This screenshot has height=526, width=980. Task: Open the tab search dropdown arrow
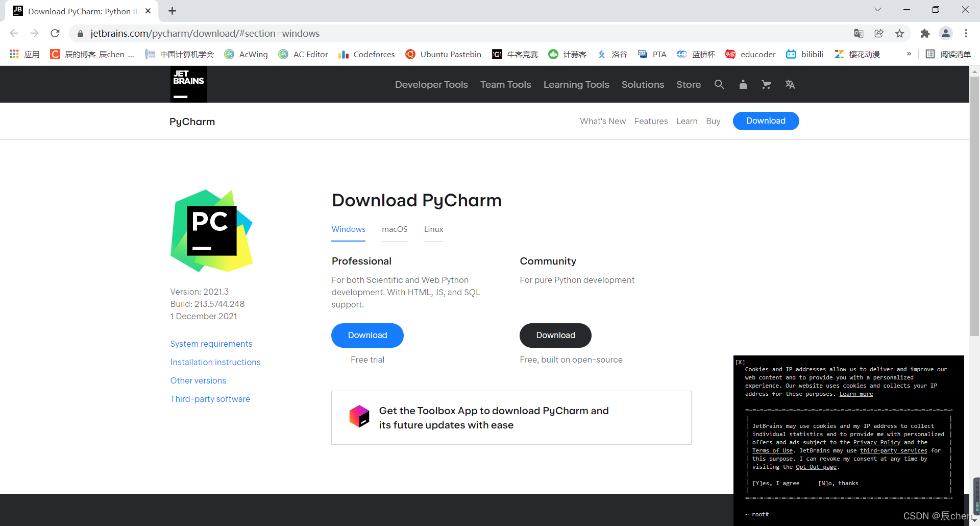pyautogui.click(x=877, y=10)
